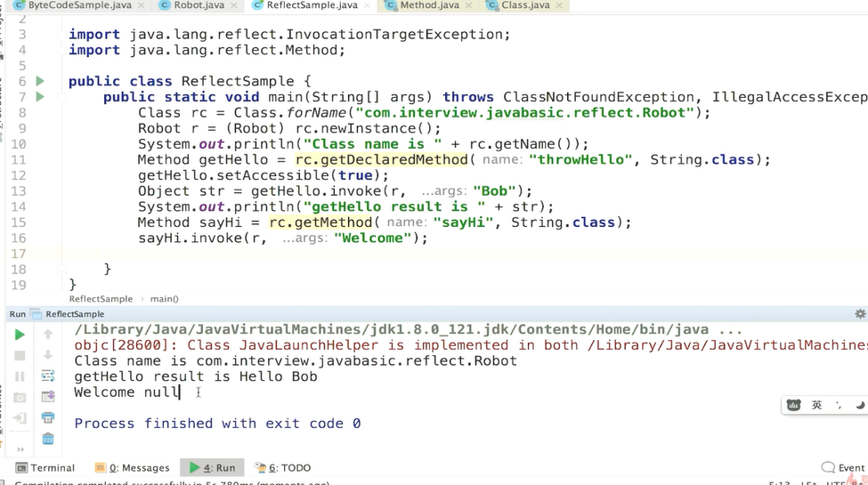The height and width of the screenshot is (485, 868).
Task: Click the "Welcome" string argument on line 16
Action: pos(372,238)
